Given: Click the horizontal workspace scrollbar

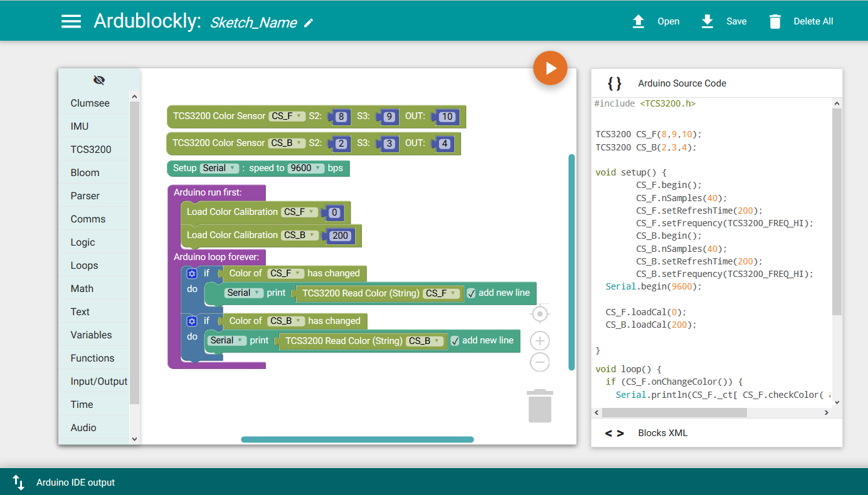Looking at the screenshot, I should point(357,439).
